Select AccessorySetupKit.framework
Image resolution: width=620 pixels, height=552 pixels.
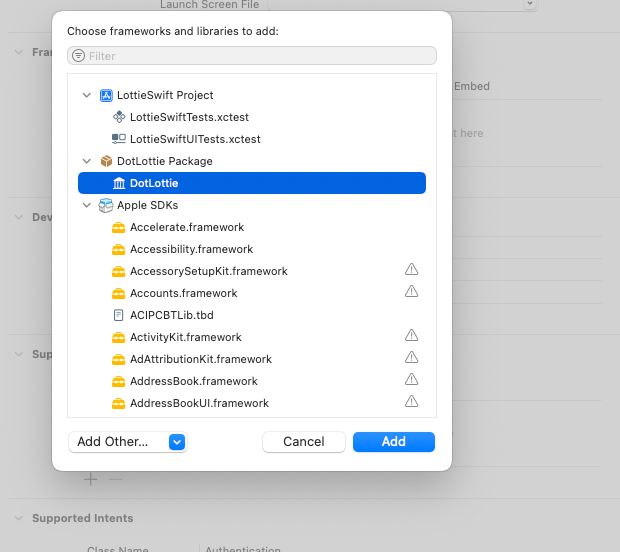pyautogui.click(x=209, y=271)
